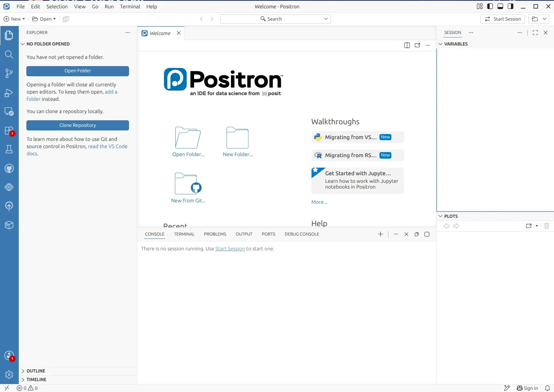Navigate forward with the right arrow
The image size is (554, 392).
pyautogui.click(x=212, y=19)
